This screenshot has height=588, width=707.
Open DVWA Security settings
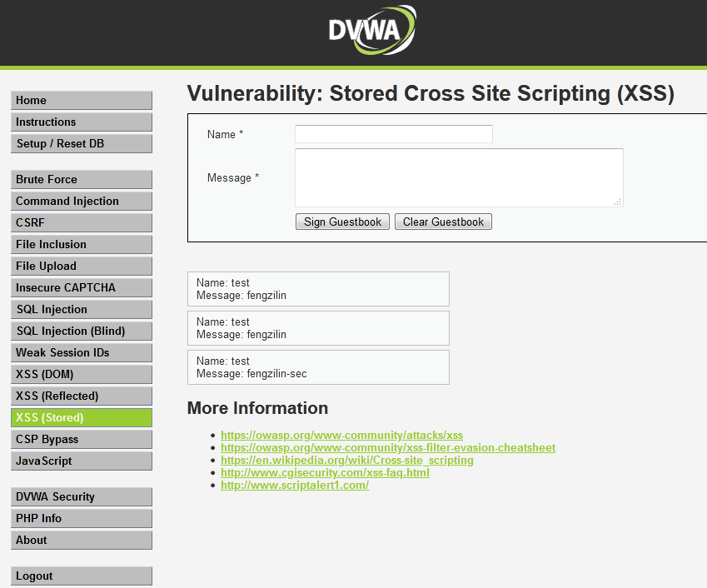tap(82, 497)
